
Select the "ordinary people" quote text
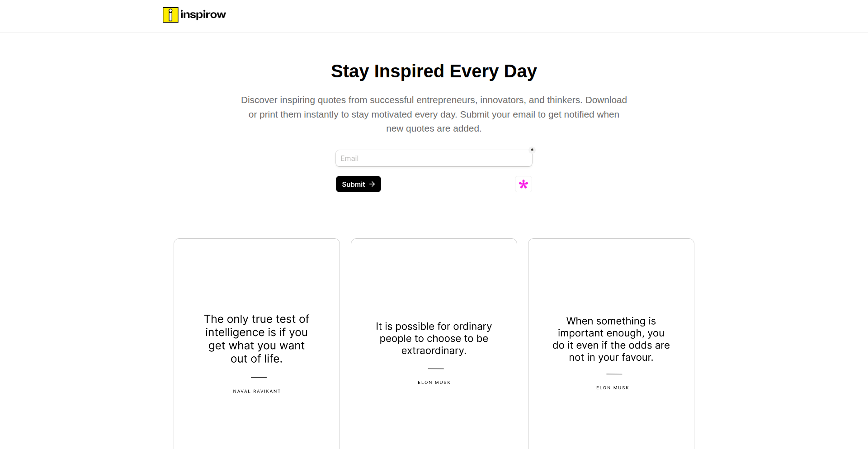(x=434, y=338)
